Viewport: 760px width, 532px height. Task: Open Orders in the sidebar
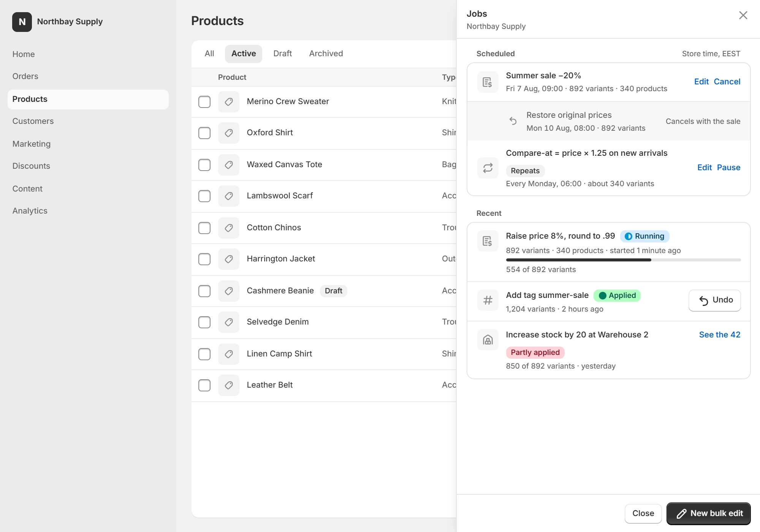click(88, 76)
